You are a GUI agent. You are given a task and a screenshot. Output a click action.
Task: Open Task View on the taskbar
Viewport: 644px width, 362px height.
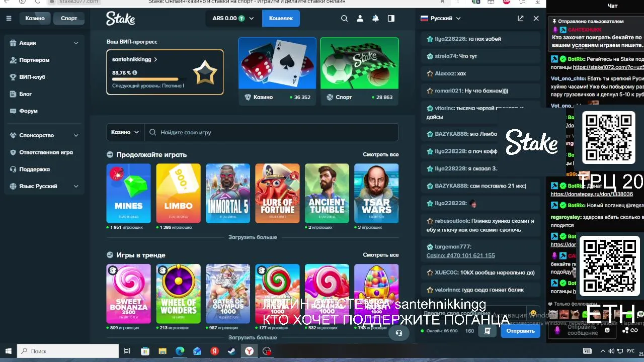pos(127,351)
